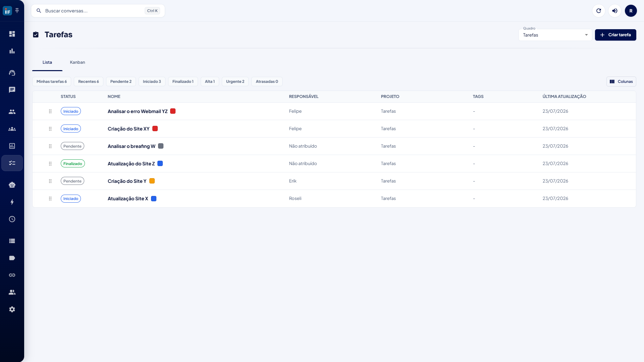Click responsible Roseli cell
The height and width of the screenshot is (362, 644).
tap(295, 199)
